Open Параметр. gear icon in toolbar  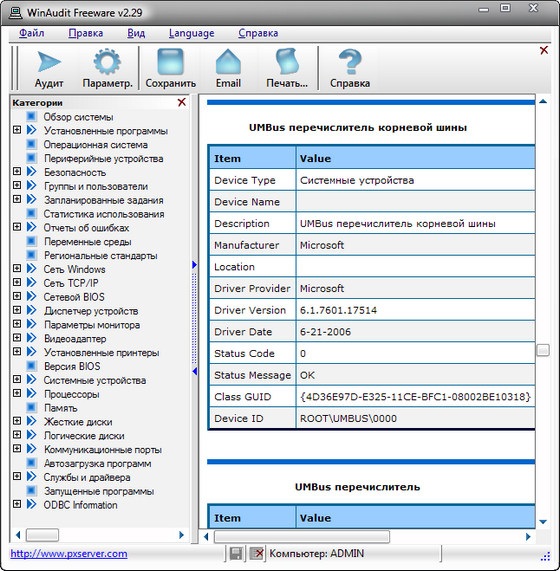[107, 62]
